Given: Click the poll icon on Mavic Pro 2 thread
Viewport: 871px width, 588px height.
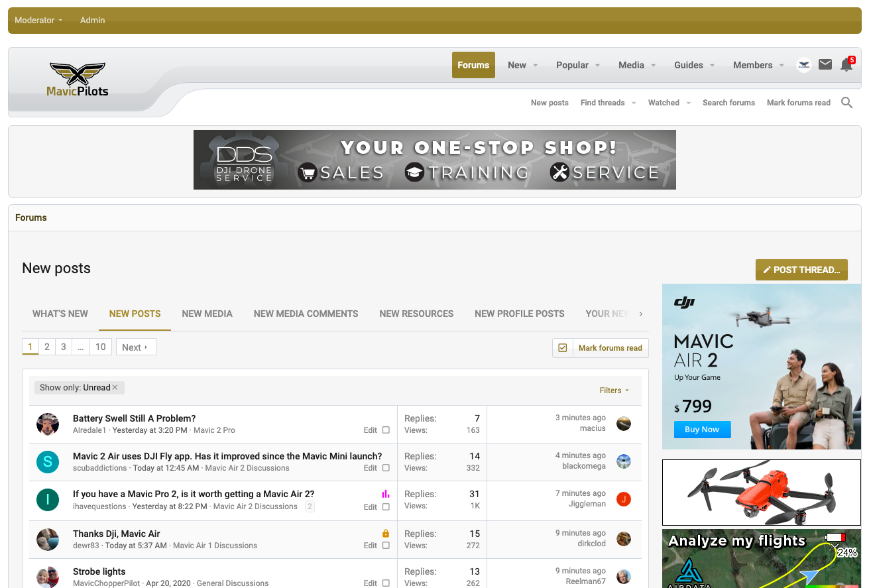Looking at the screenshot, I should pyautogui.click(x=386, y=494).
